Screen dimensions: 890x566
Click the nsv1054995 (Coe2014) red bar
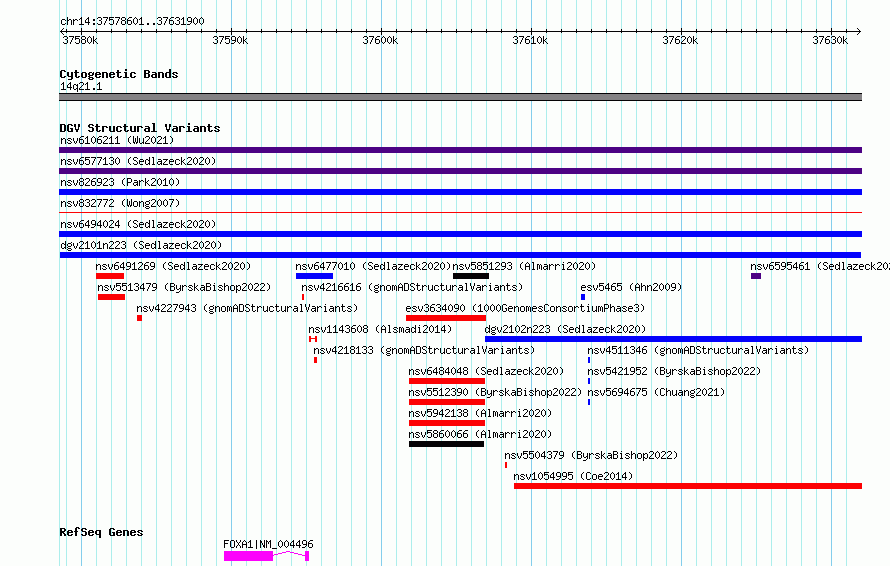coord(688,486)
